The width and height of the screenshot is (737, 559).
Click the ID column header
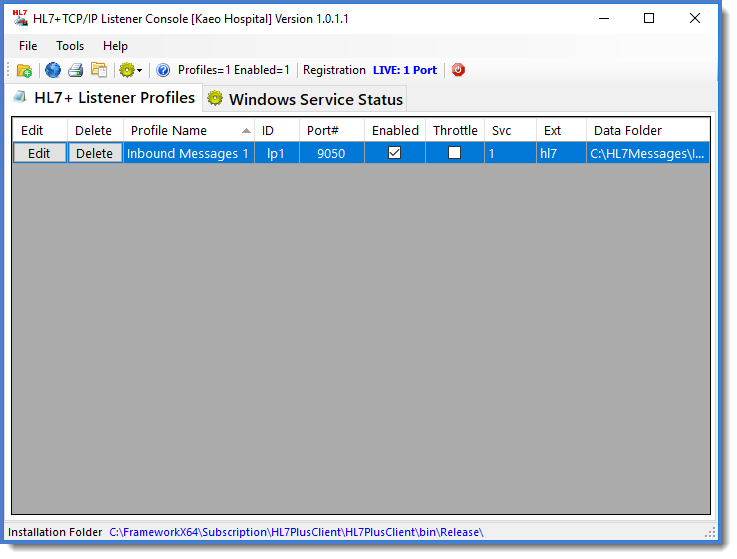[x=277, y=131]
